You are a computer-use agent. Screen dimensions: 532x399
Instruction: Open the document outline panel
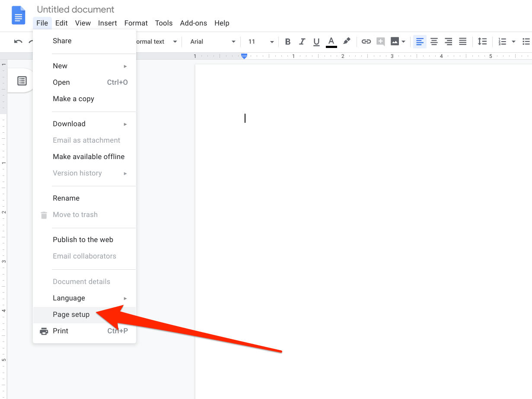[20, 80]
